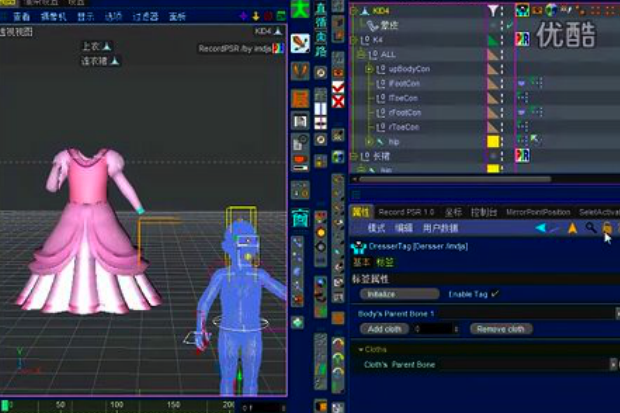620x413 pixels.
Task: Toggle visibility dots on upBodyCon row
Action: [502, 69]
